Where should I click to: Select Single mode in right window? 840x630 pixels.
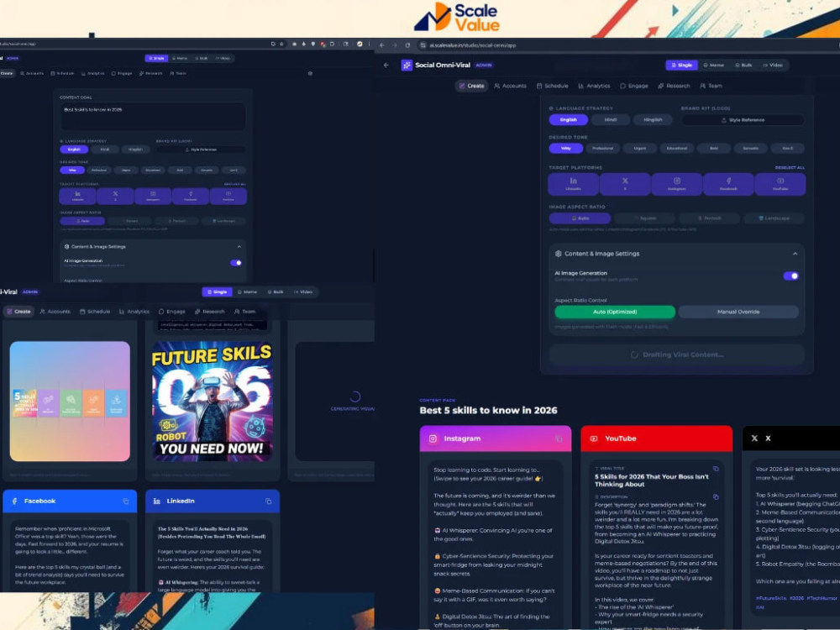click(x=681, y=65)
